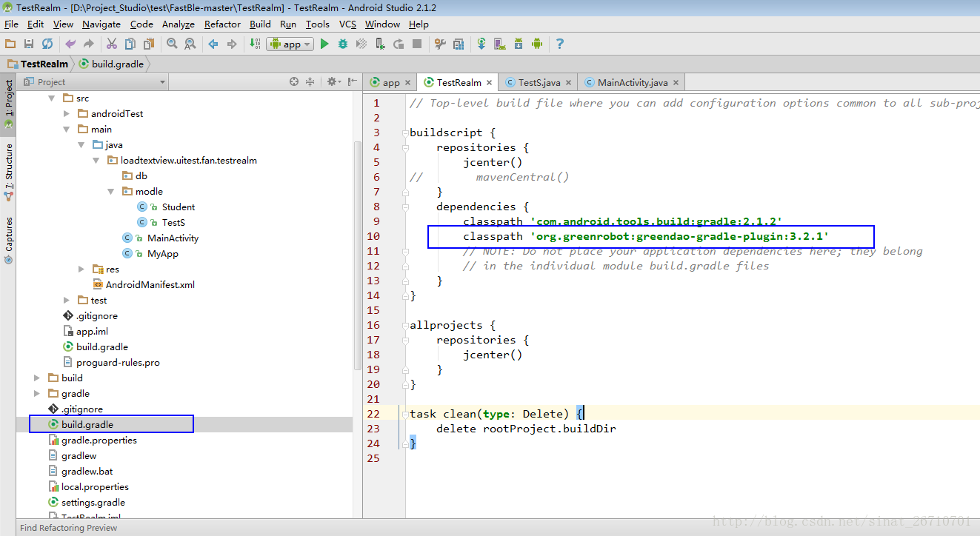Screen dimensions: 980x536
Task: Switch to the TestS.java editor tab
Action: (x=539, y=82)
